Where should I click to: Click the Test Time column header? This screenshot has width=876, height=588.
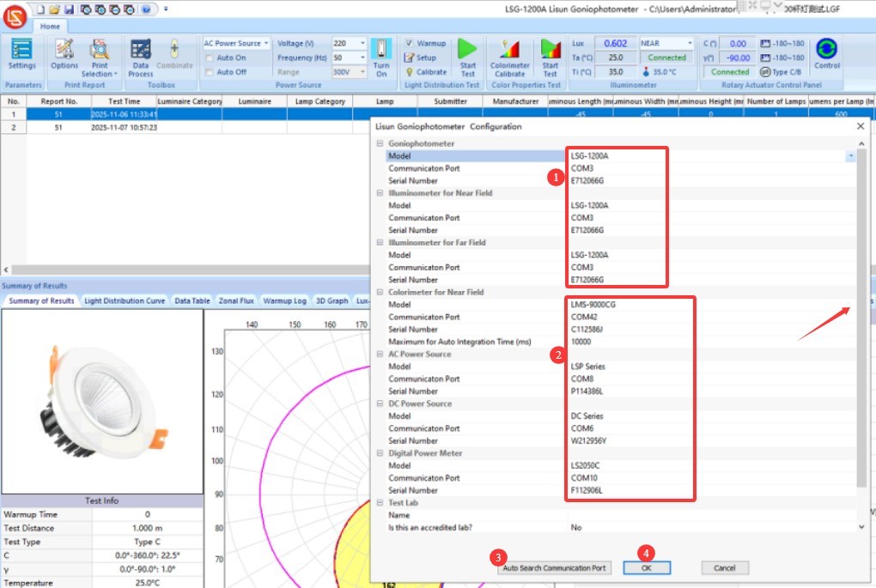coord(124,101)
